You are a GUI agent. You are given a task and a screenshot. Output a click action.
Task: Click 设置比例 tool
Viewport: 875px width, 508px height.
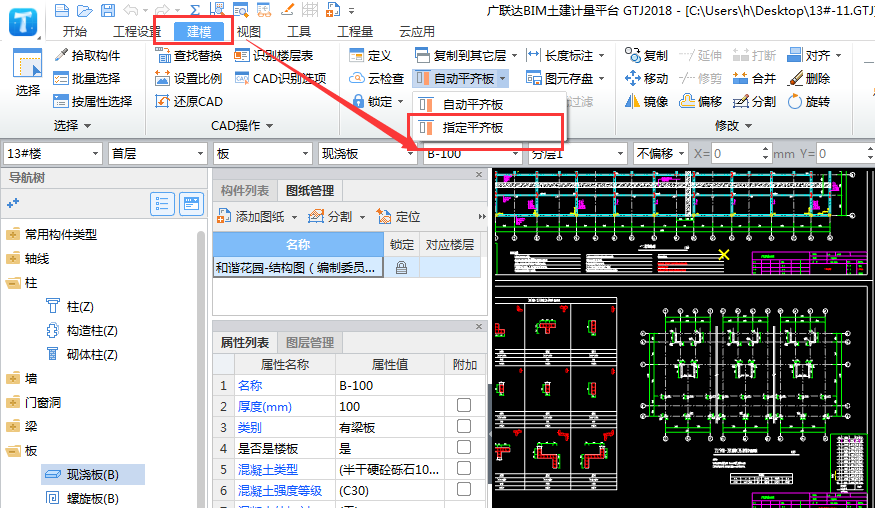[x=189, y=78]
